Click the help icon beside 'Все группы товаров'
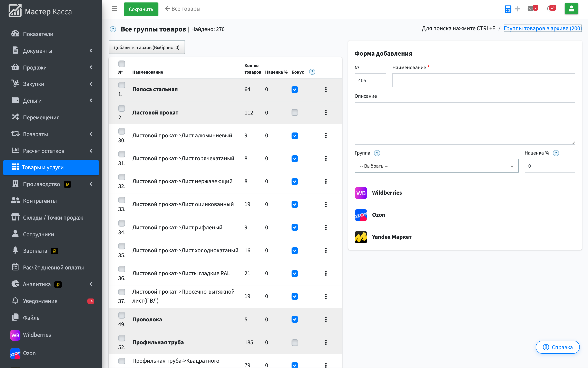The image size is (588, 368). coord(113,29)
